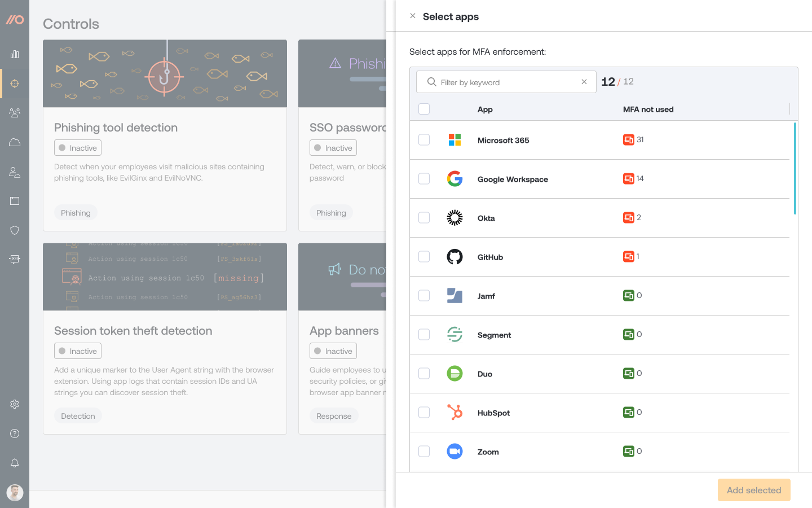Check the Segment checkbox

click(424, 335)
